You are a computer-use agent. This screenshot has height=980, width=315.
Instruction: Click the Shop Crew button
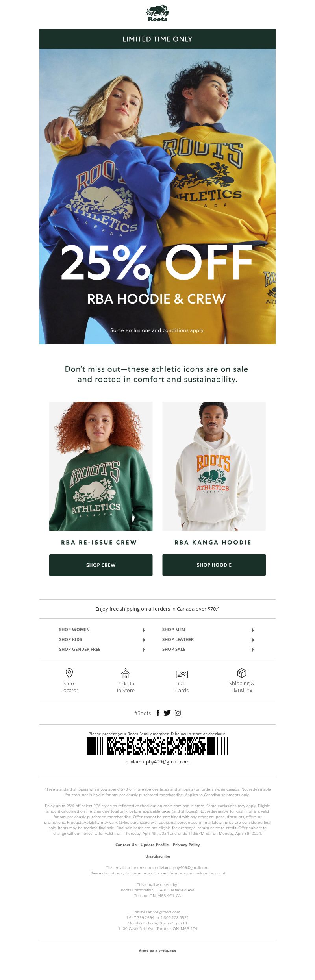[101, 565]
